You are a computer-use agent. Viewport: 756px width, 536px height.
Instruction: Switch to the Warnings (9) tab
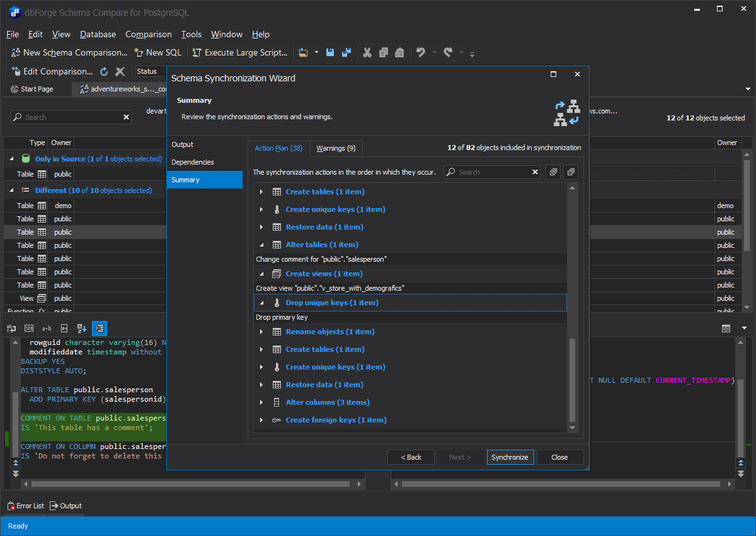[336, 148]
